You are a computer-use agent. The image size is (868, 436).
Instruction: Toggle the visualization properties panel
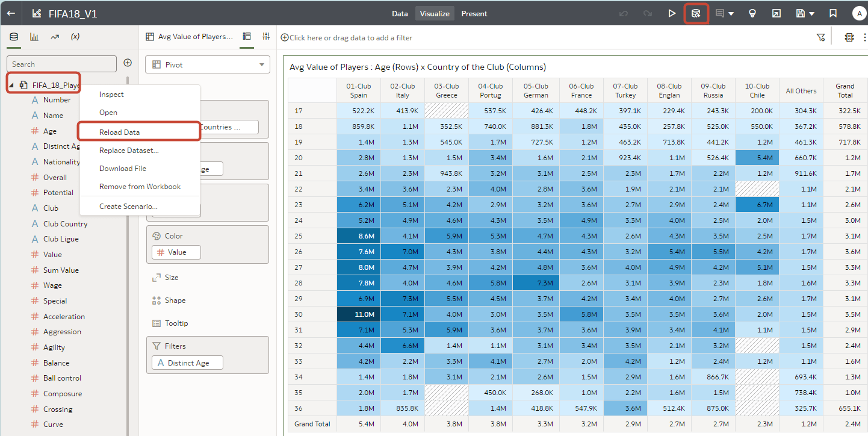(265, 36)
